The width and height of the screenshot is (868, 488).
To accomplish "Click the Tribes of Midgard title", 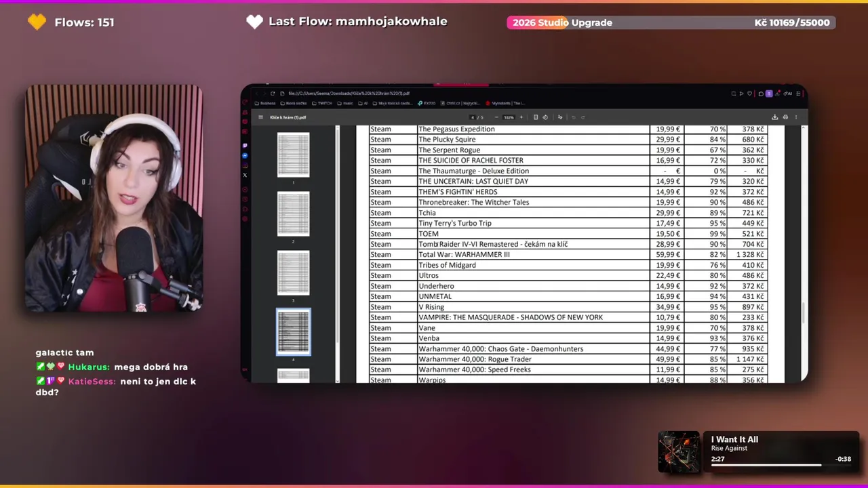I will pos(447,265).
